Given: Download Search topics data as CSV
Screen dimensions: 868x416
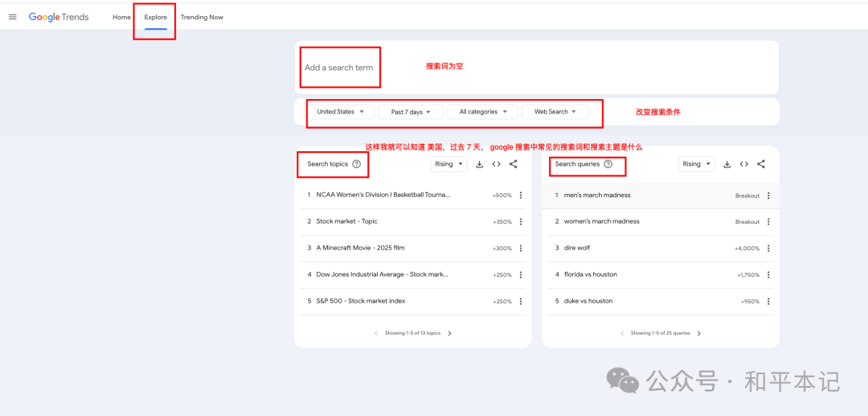Looking at the screenshot, I should (x=479, y=164).
